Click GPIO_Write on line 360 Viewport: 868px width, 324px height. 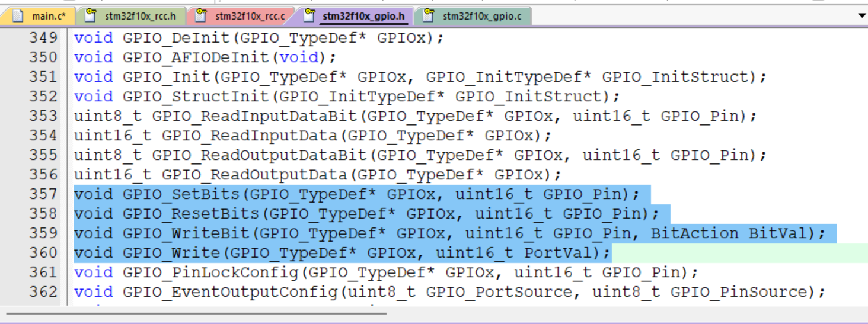tap(172, 253)
